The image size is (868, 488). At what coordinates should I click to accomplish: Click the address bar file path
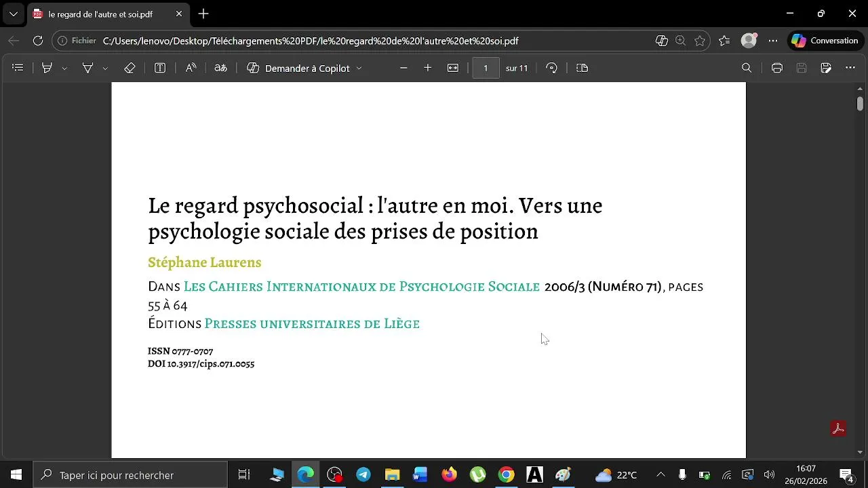[x=311, y=41]
